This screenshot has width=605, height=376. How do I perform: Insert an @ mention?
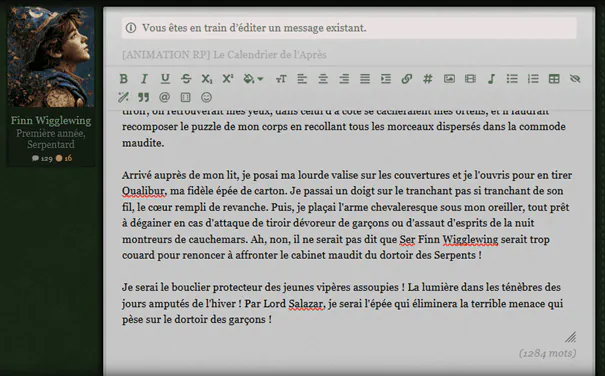[x=164, y=97]
